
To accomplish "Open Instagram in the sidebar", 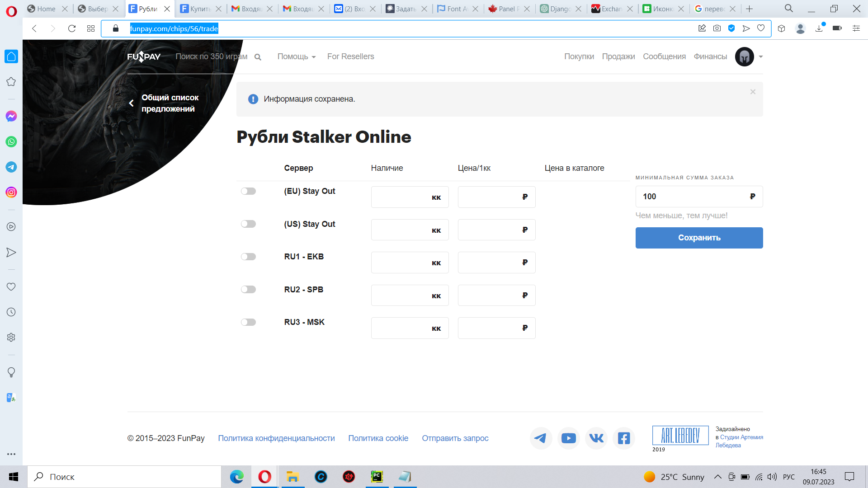I will (x=11, y=192).
